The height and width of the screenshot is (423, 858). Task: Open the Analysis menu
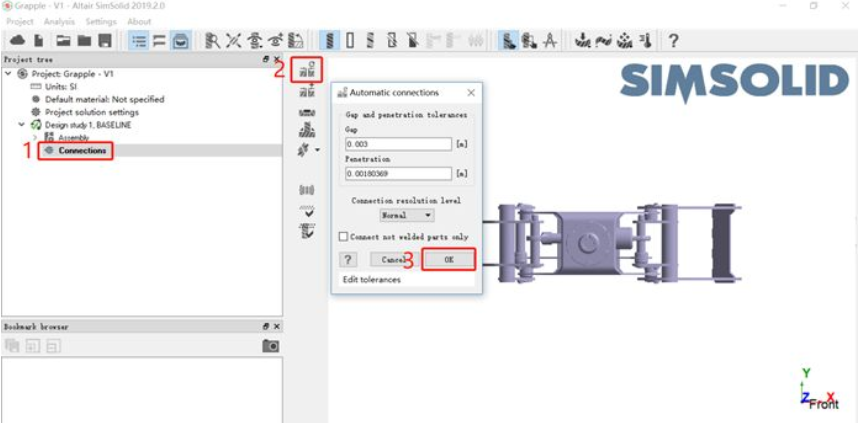(59, 22)
